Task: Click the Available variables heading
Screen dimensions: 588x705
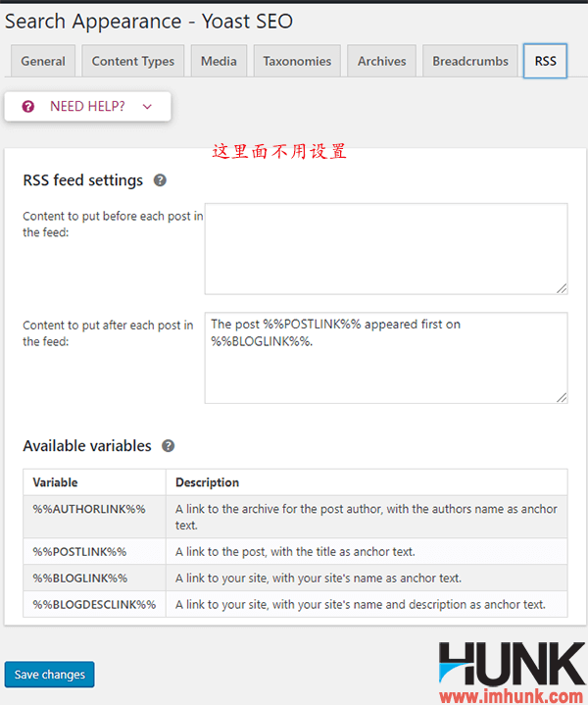Action: 87,446
